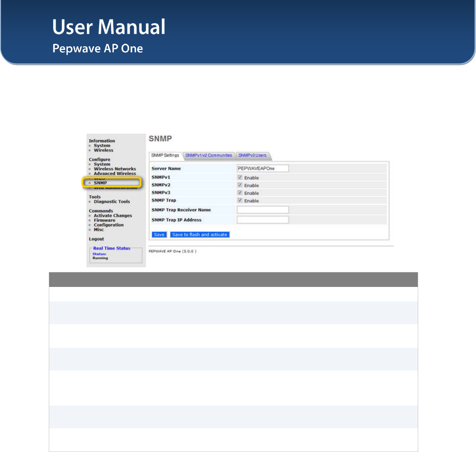Viewport: 476px width, 452px height.
Task: Toggle the SNMPv2 Enable checkbox
Action: point(240,185)
